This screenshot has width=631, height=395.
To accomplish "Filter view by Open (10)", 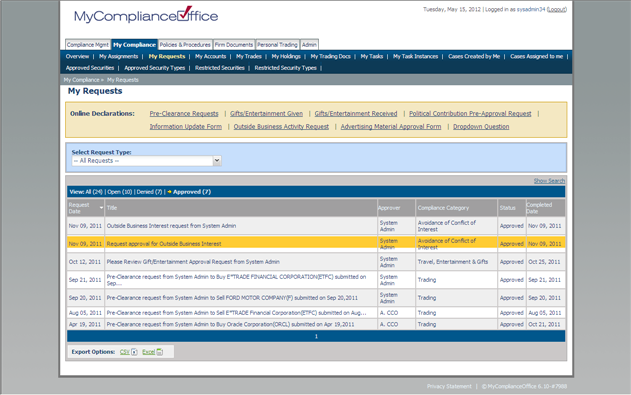I will [120, 192].
